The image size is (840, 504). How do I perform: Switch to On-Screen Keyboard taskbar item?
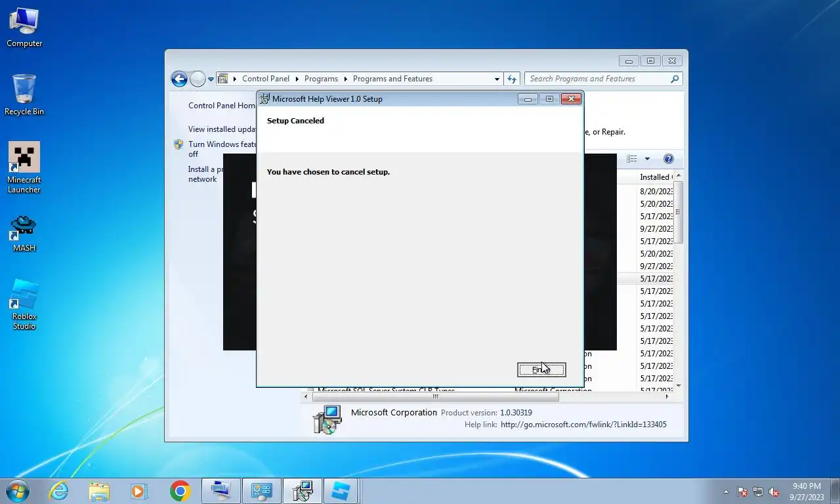click(x=221, y=491)
